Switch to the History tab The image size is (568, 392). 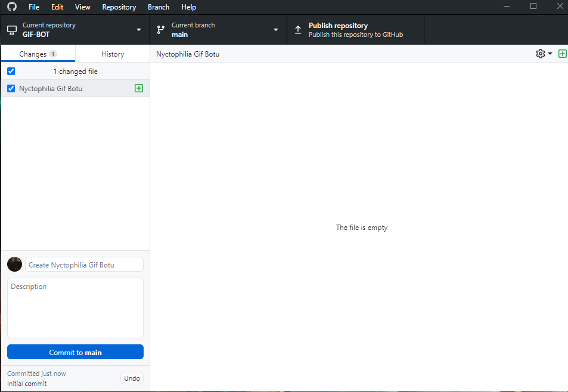pyautogui.click(x=113, y=54)
